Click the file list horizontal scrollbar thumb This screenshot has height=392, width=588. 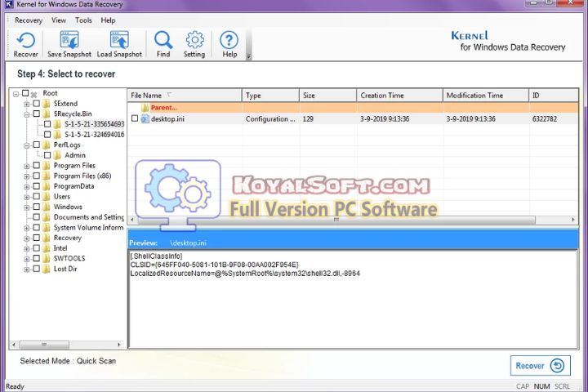click(x=336, y=220)
